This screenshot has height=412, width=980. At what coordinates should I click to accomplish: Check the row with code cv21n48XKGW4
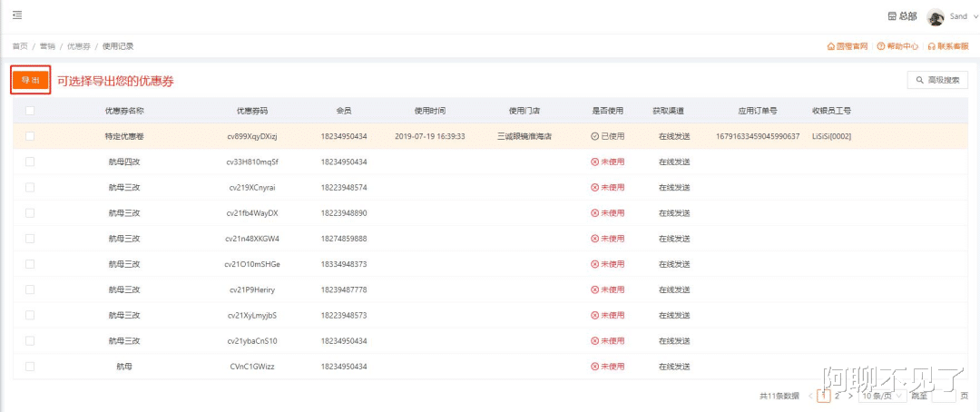click(30, 238)
